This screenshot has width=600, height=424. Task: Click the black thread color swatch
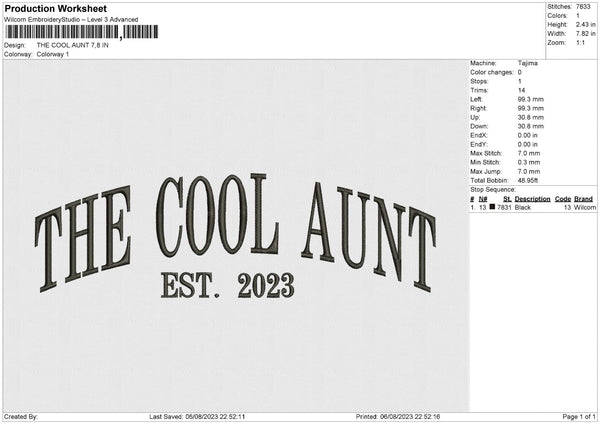tap(492, 207)
